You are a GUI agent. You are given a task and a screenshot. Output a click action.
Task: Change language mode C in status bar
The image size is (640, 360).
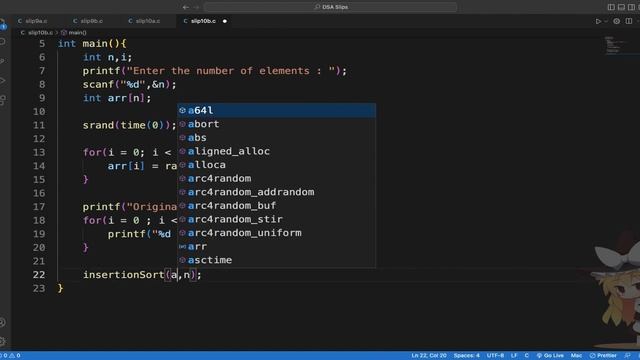[x=527, y=356]
